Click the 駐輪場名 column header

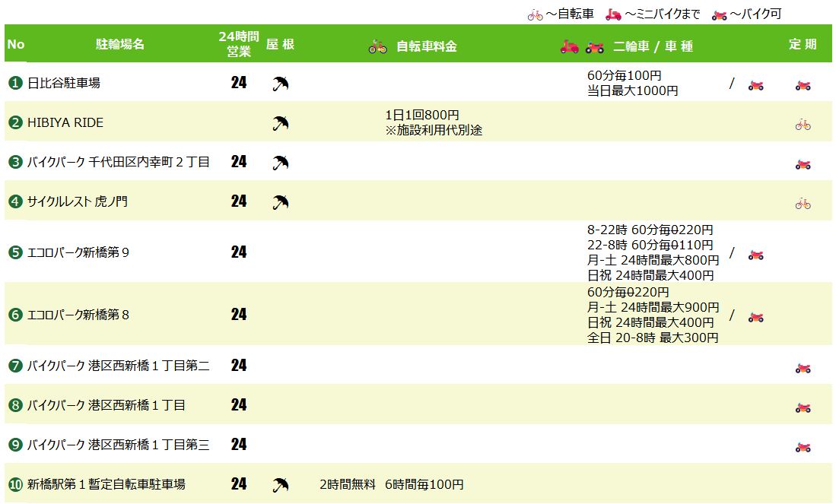[x=120, y=44]
